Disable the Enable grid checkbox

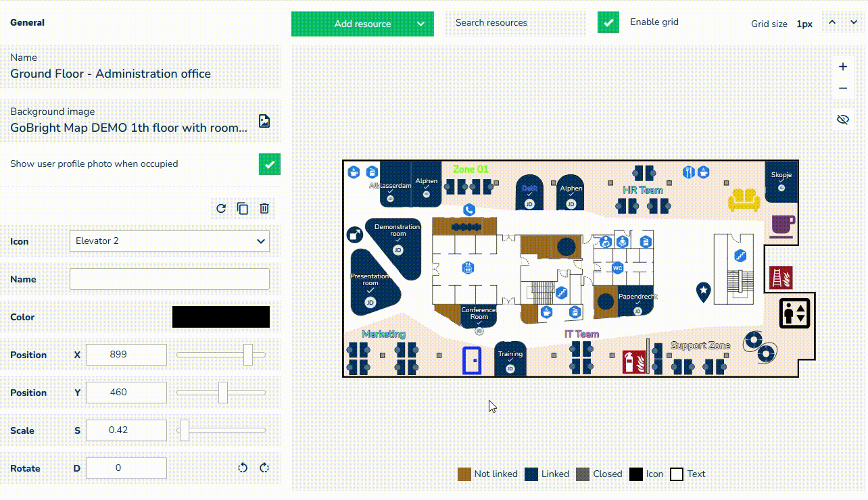tap(608, 22)
